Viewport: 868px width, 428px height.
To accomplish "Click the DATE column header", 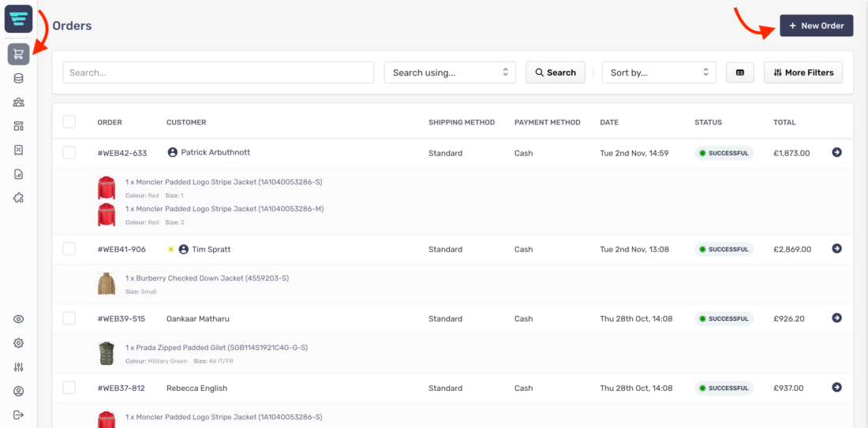I will [609, 122].
